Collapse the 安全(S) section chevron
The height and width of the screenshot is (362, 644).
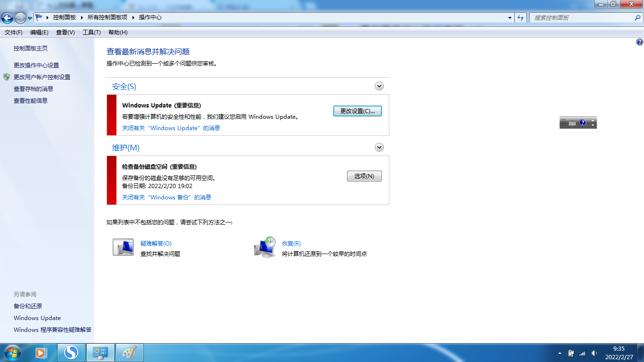tap(379, 86)
